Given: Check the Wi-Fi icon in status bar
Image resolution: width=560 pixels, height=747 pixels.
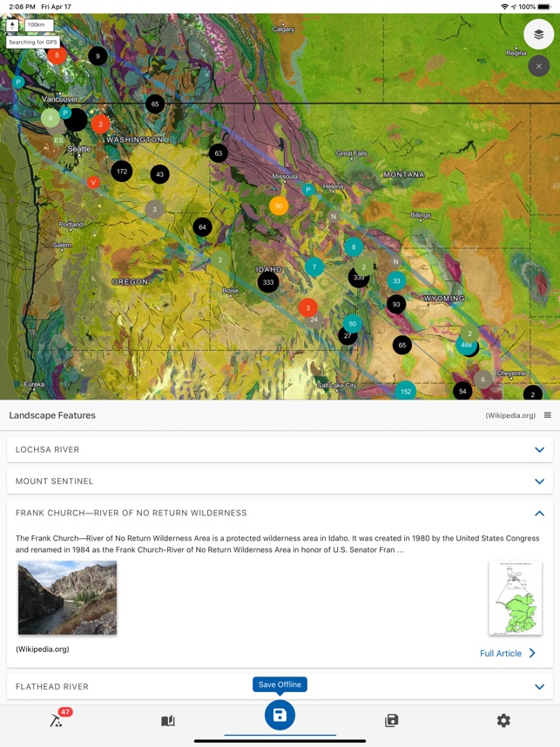Looking at the screenshot, I should click(x=504, y=7).
